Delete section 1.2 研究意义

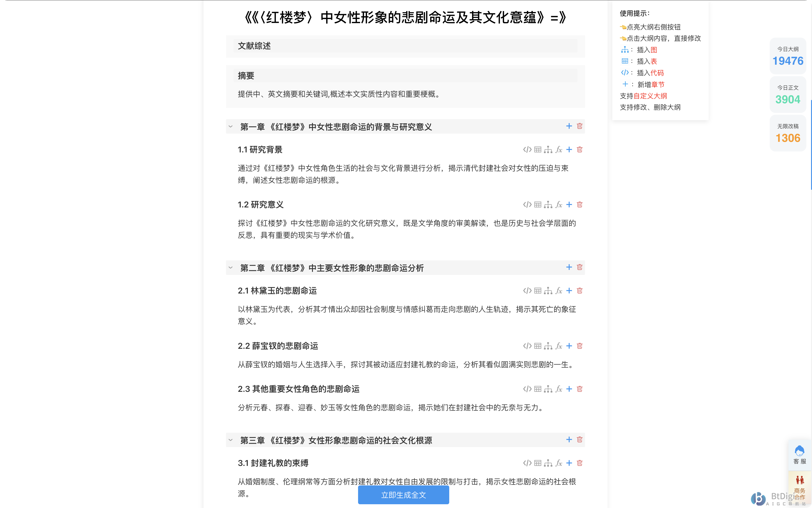click(x=579, y=205)
